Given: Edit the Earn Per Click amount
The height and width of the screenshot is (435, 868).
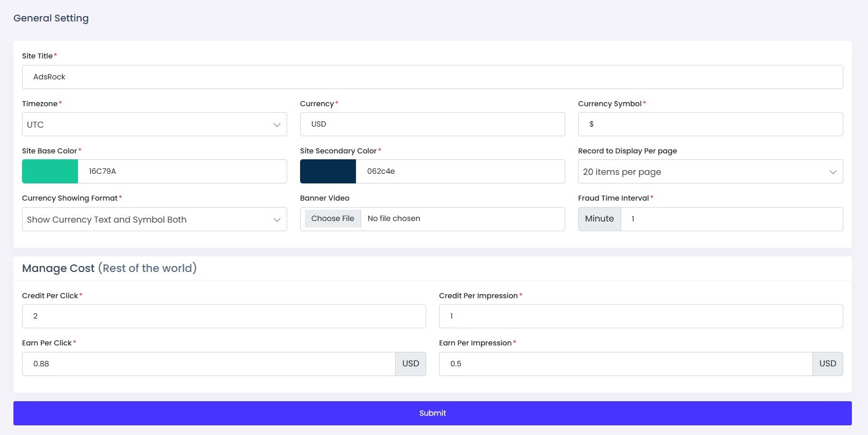Looking at the screenshot, I should [208, 364].
